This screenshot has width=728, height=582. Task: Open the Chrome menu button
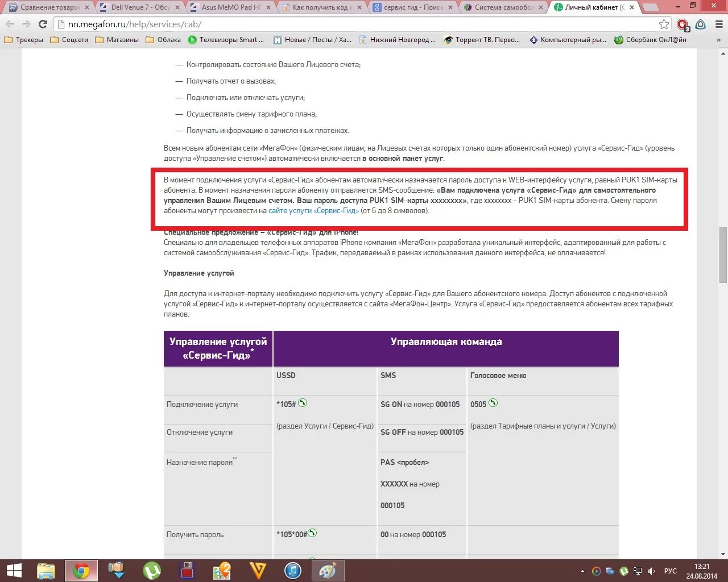pos(718,24)
